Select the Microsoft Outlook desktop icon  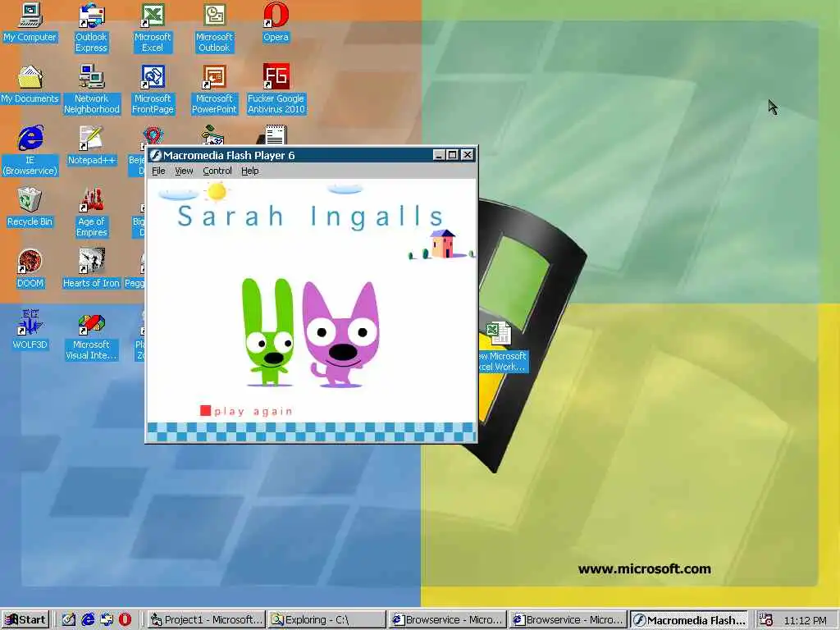pos(214,28)
